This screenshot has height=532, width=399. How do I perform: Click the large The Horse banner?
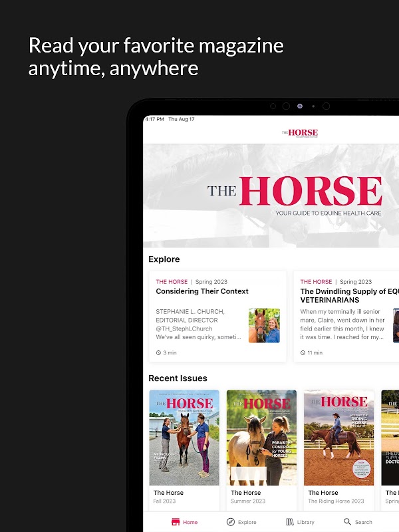[x=271, y=196]
